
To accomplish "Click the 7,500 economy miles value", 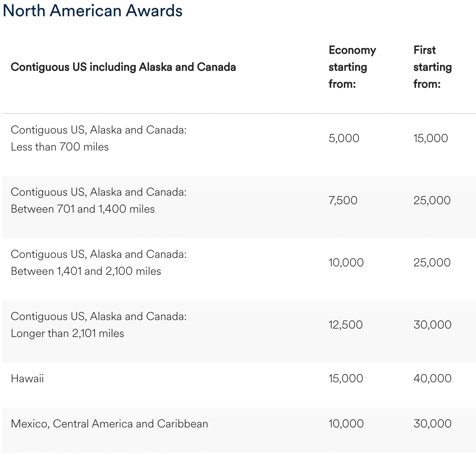I will point(343,200).
